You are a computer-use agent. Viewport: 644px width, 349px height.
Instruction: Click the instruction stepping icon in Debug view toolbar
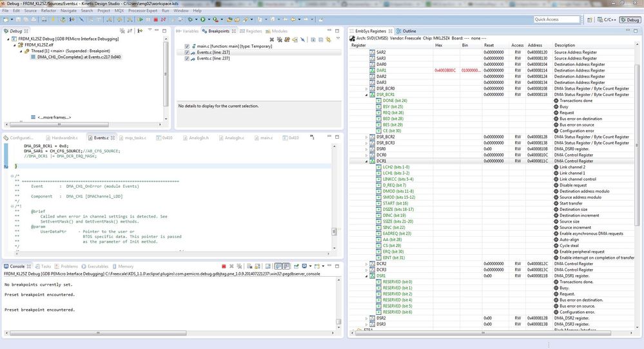pyautogui.click(x=140, y=31)
